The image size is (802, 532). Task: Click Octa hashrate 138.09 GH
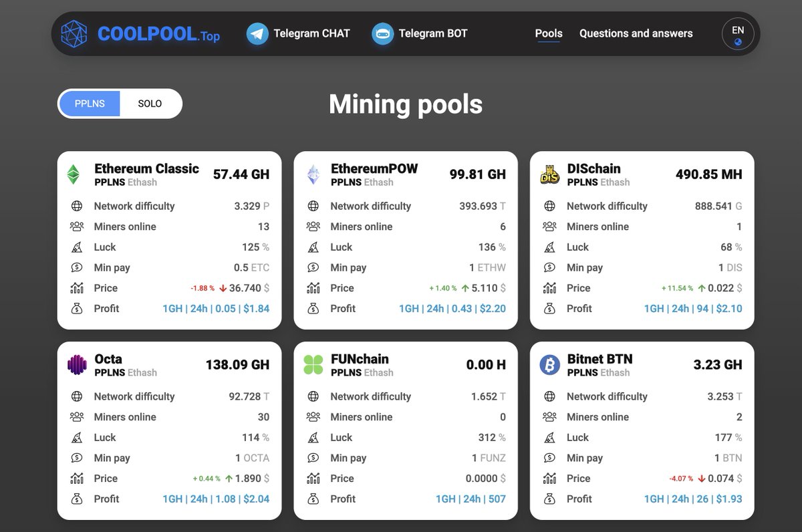pyautogui.click(x=237, y=365)
